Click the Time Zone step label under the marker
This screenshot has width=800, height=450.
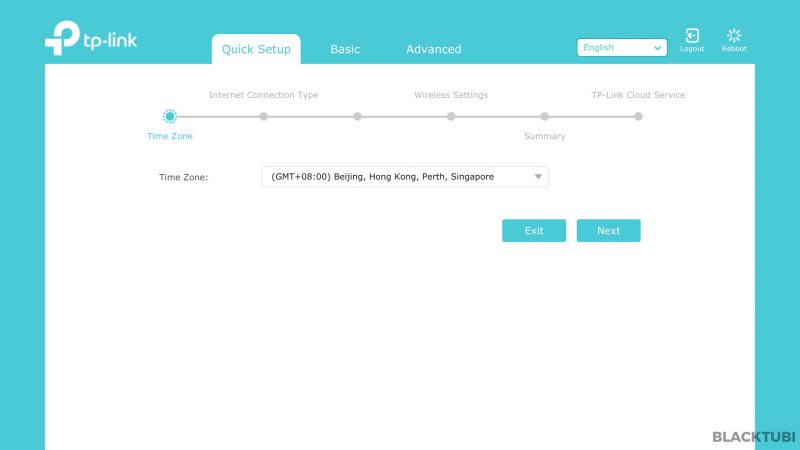[170, 136]
